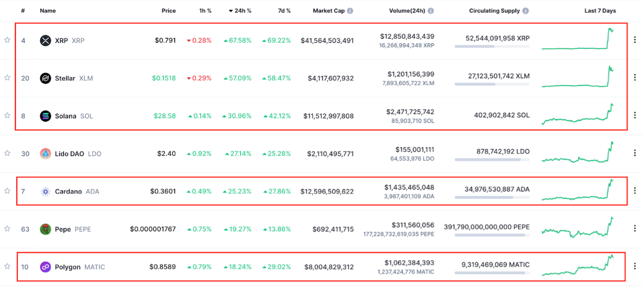The image size is (644, 288).
Task: Sort by the Circulating Supply header
Action: click(x=495, y=11)
